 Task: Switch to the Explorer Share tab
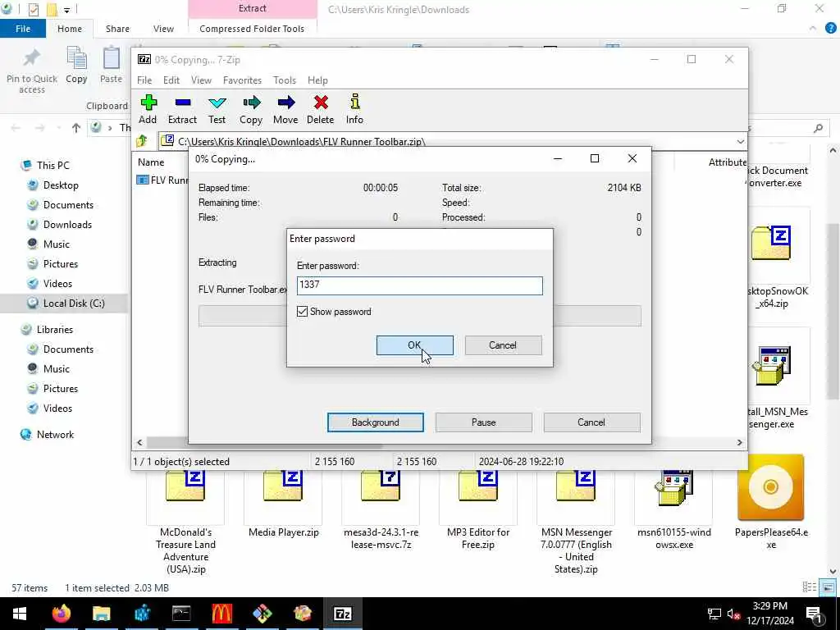(x=117, y=29)
